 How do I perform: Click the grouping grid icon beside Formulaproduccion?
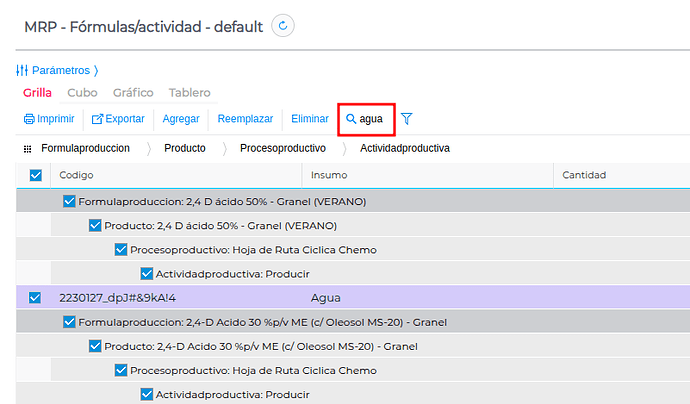27,149
